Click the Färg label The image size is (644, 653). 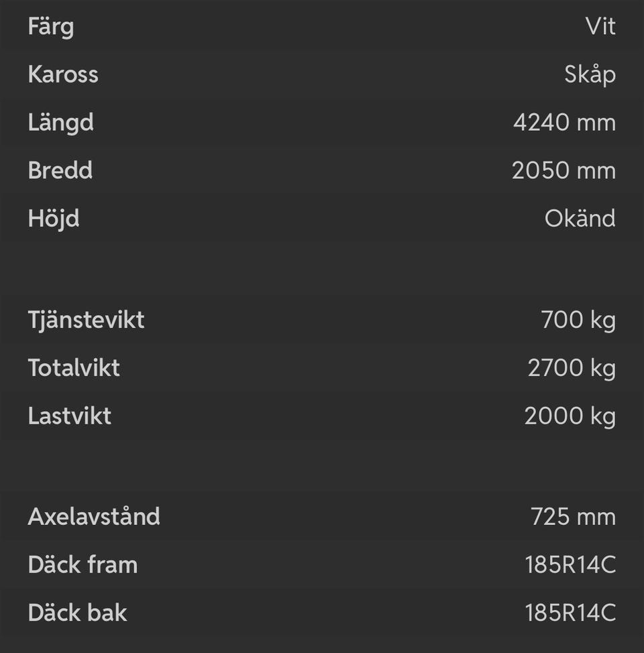(x=51, y=27)
